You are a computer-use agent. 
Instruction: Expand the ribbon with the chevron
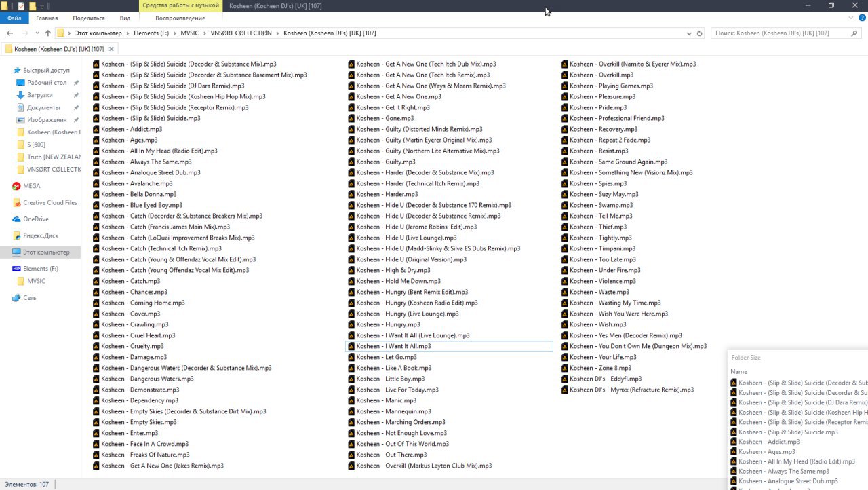(852, 18)
